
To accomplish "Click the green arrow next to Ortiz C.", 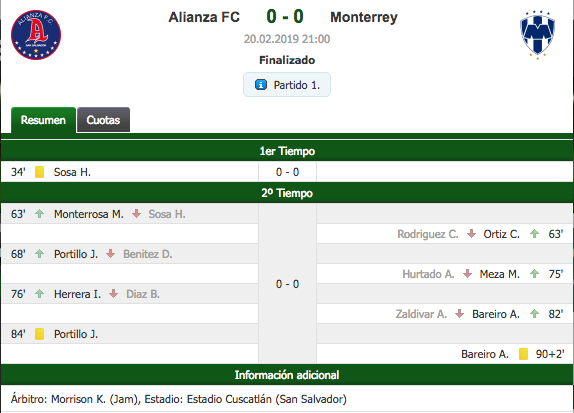I will pos(534,234).
